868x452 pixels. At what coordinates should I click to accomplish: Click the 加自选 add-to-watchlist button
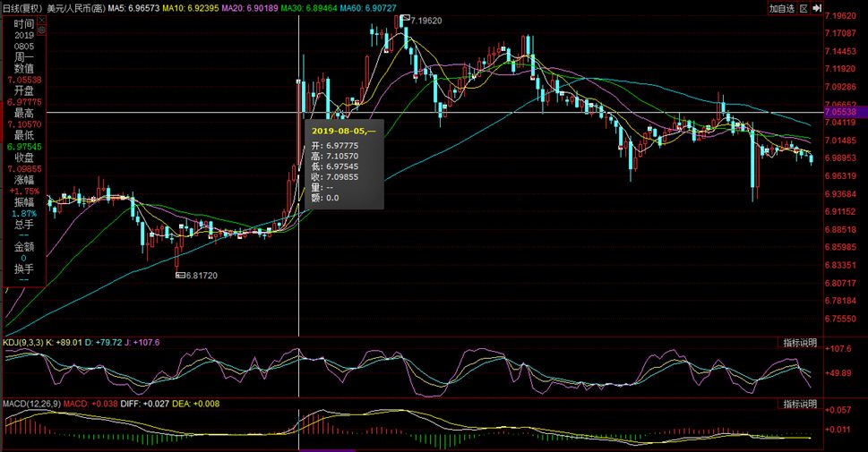pos(783,8)
